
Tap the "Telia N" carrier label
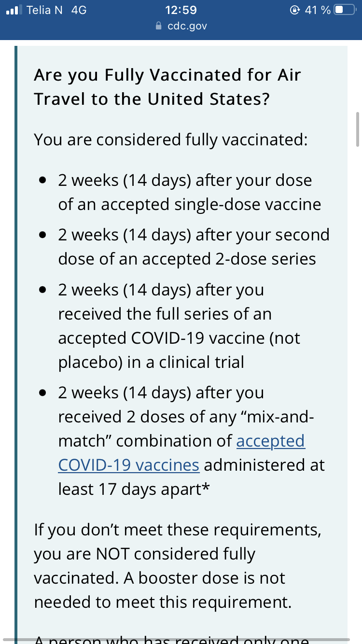pos(45,10)
